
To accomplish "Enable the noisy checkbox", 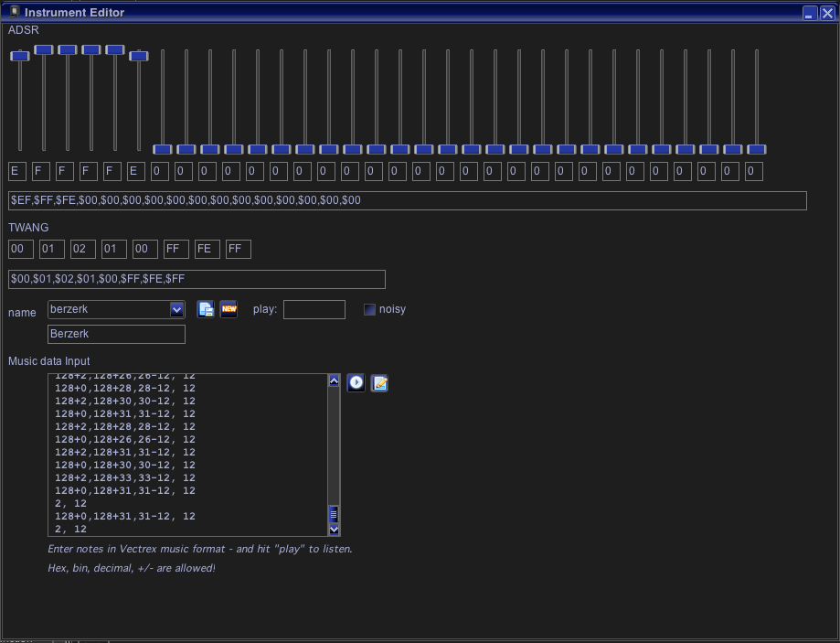I will point(369,309).
